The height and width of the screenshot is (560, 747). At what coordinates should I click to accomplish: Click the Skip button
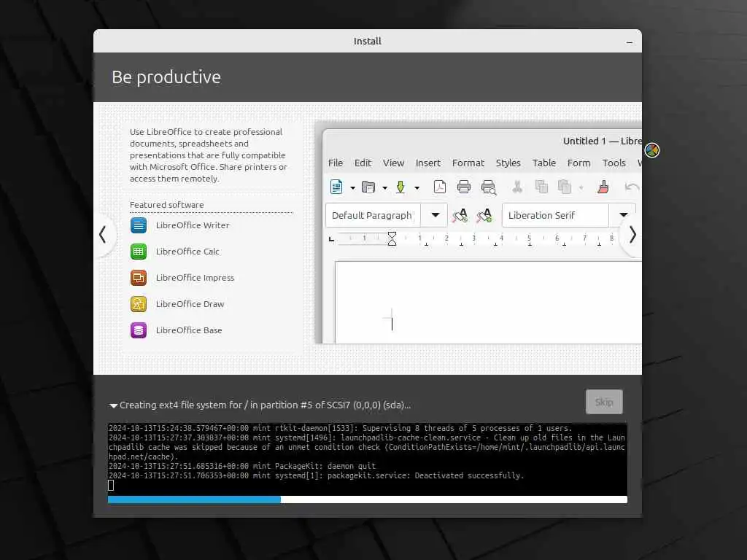(x=604, y=402)
